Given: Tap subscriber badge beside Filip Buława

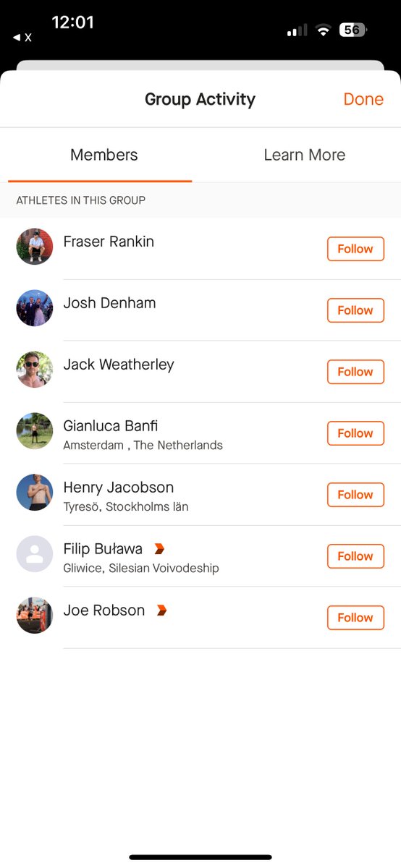Looking at the screenshot, I should click(x=159, y=549).
